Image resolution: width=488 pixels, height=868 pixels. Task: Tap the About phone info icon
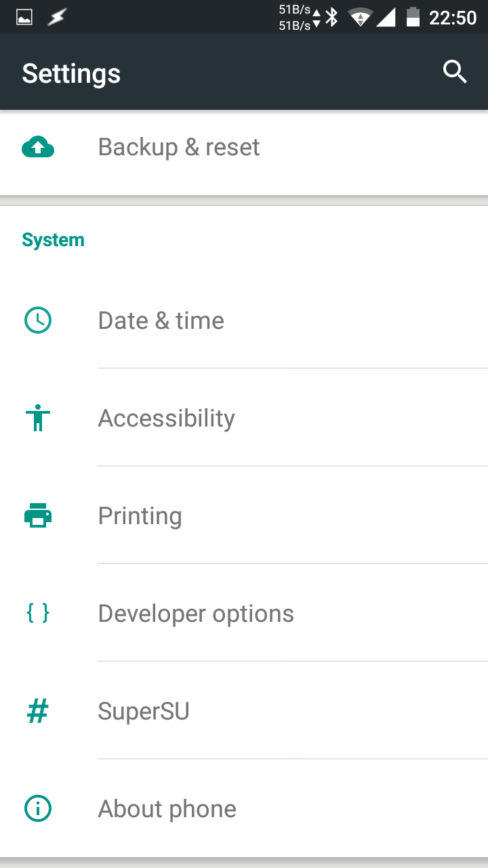pos(38,808)
